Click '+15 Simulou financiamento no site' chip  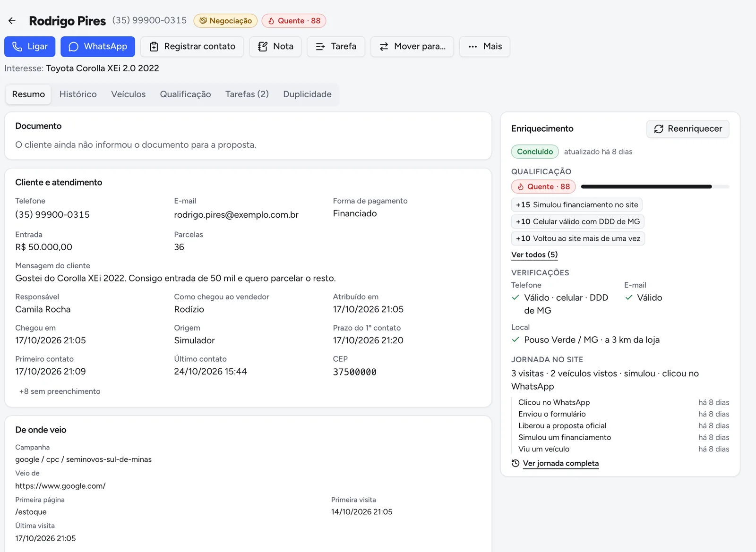tap(577, 205)
